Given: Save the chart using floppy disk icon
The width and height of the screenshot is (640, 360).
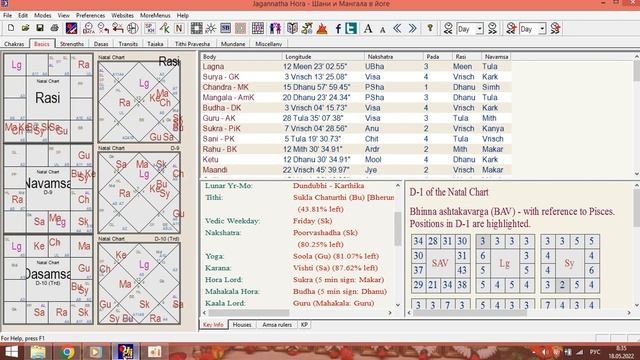Looking at the screenshot, I should click(40, 28).
